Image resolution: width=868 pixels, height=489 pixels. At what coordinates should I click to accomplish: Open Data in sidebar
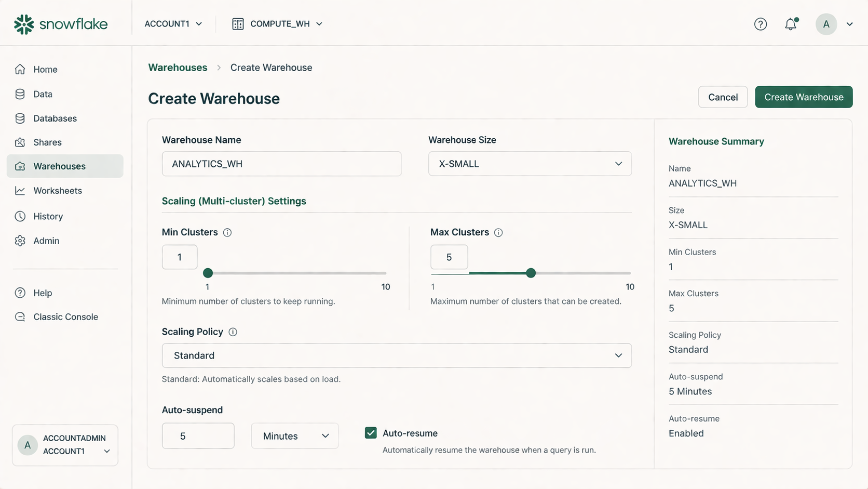pyautogui.click(x=65, y=94)
